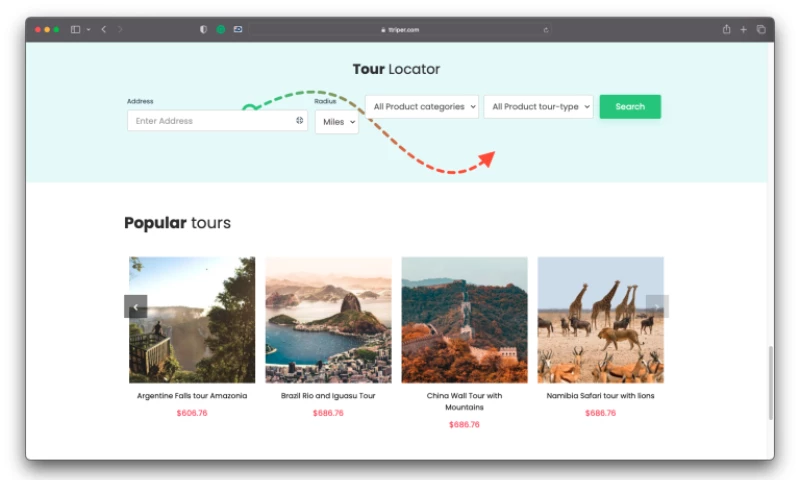
Task: Open the China Wall tour image
Action: tap(464, 320)
